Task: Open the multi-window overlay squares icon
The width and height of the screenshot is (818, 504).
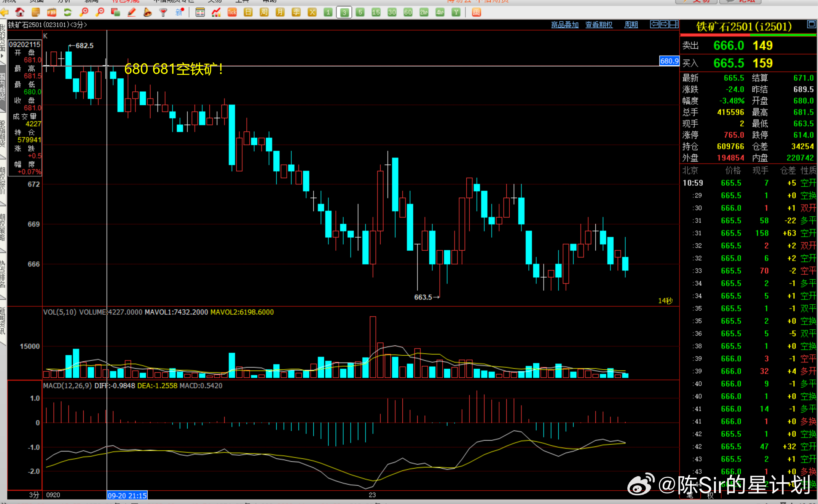Action: (116, 12)
